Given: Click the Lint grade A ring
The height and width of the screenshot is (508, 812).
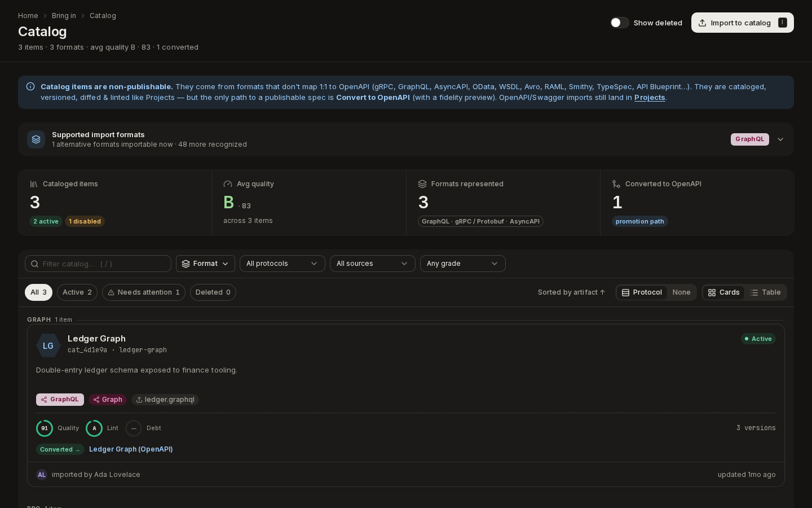Looking at the screenshot, I should (94, 428).
